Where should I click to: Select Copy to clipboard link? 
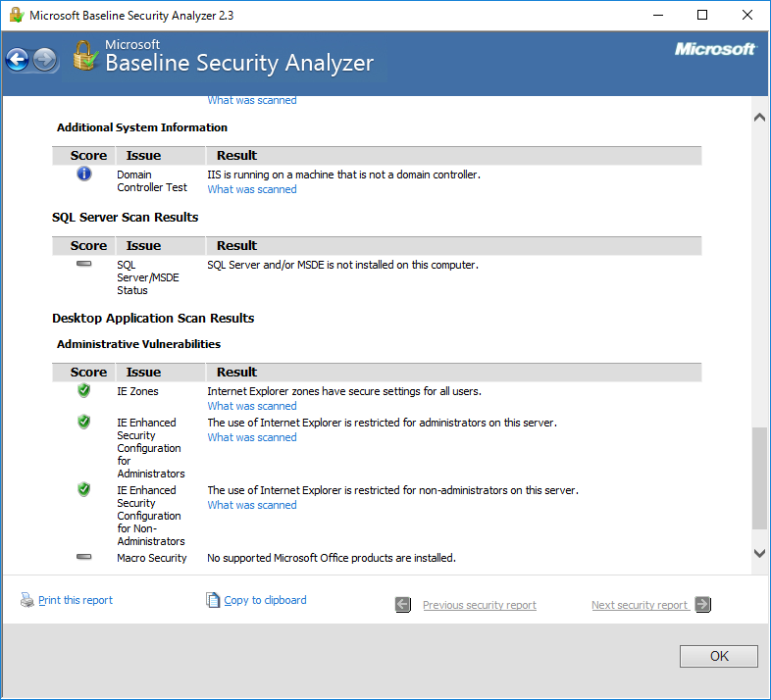click(x=265, y=600)
